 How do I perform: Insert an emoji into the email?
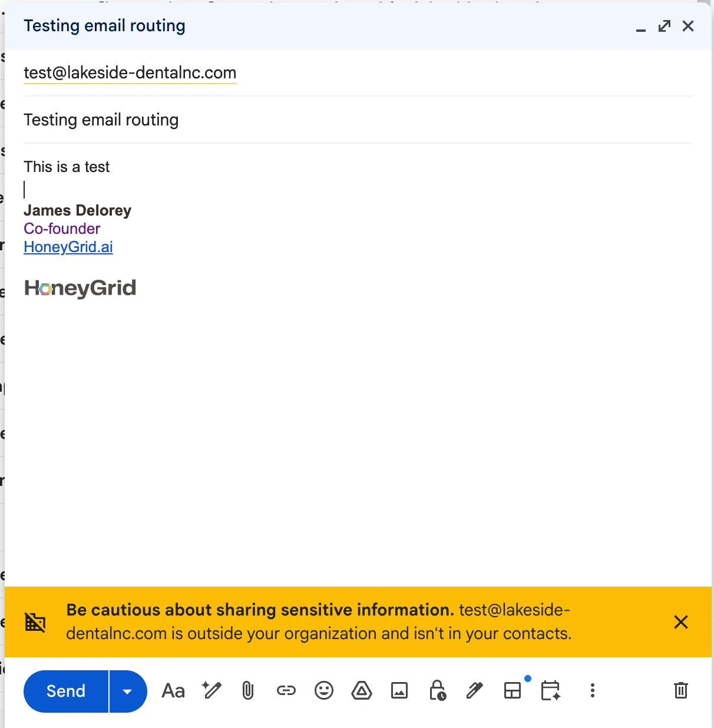323,691
